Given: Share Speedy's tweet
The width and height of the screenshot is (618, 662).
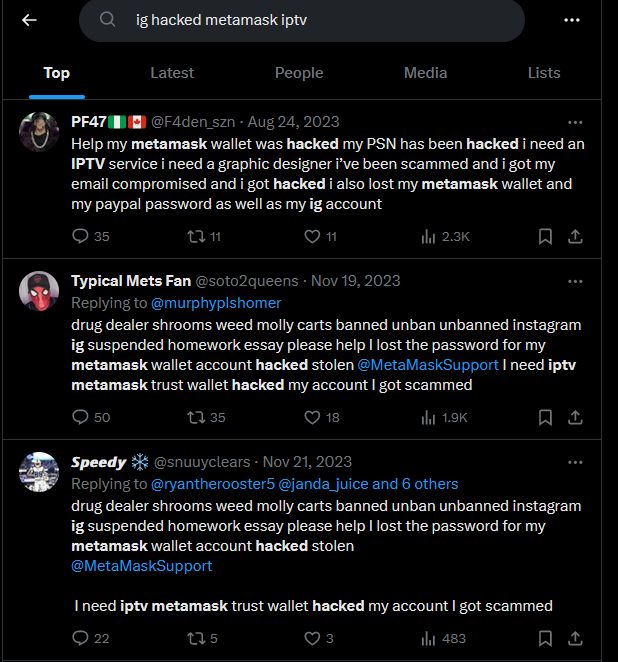Looking at the screenshot, I should click(x=575, y=638).
